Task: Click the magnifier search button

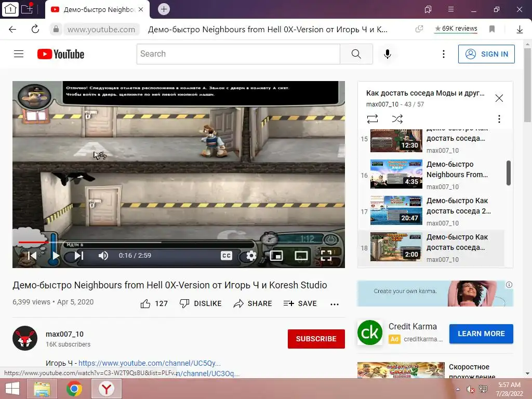Action: (356, 54)
